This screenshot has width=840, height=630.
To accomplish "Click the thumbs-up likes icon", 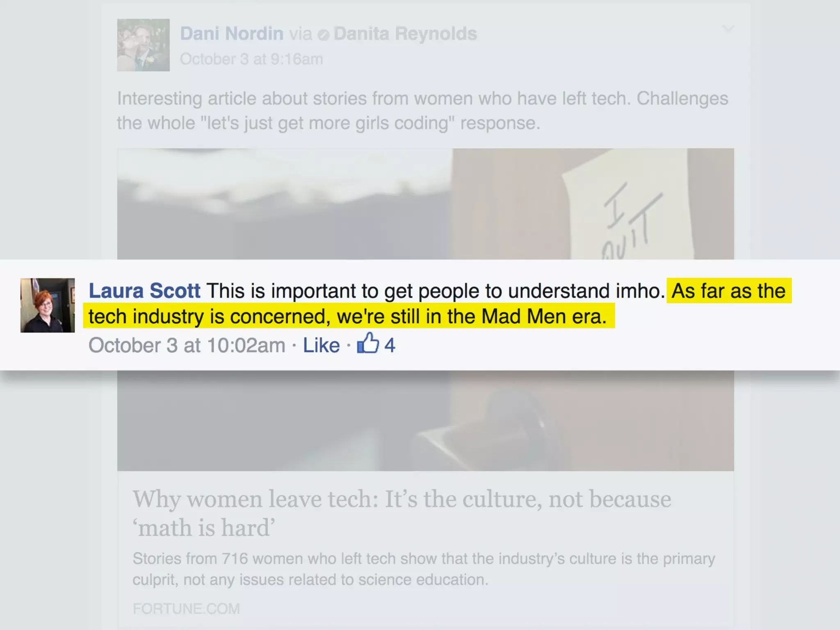I will click(x=367, y=343).
